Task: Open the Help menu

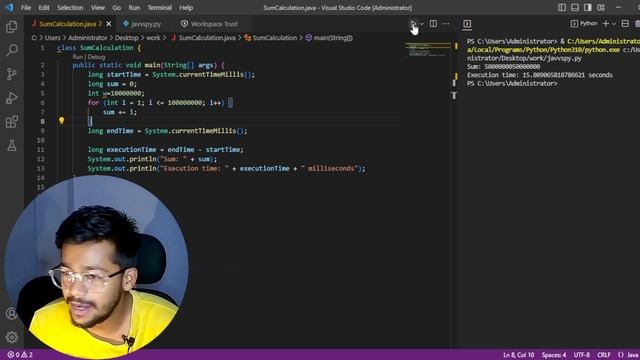Action: pos(186,7)
